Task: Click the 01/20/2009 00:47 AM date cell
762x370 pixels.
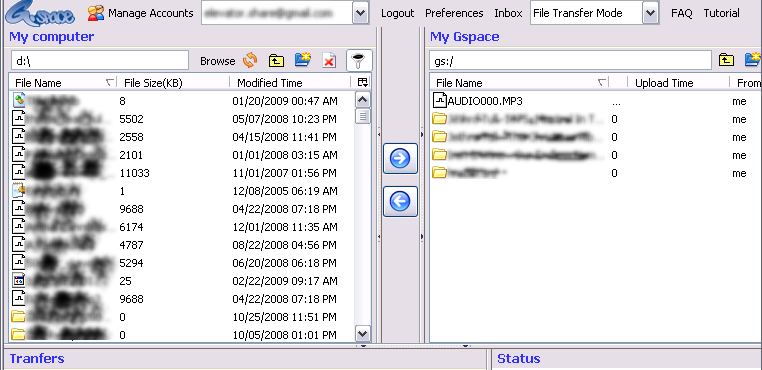Action: coord(284,101)
